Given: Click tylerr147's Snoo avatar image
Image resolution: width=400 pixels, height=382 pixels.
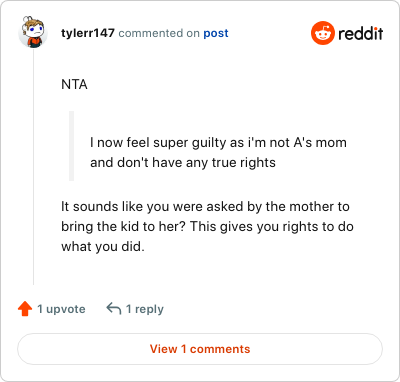Looking at the screenshot, I should tap(33, 32).
